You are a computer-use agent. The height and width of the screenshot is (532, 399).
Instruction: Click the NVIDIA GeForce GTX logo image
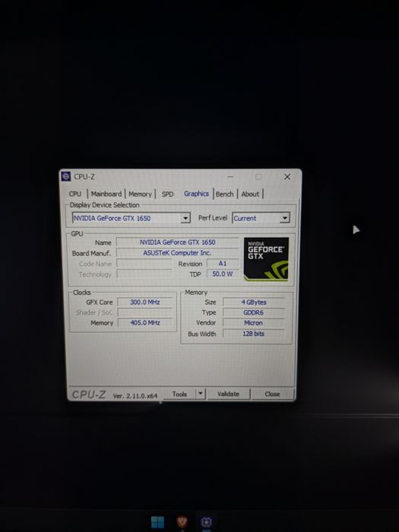coord(266,259)
